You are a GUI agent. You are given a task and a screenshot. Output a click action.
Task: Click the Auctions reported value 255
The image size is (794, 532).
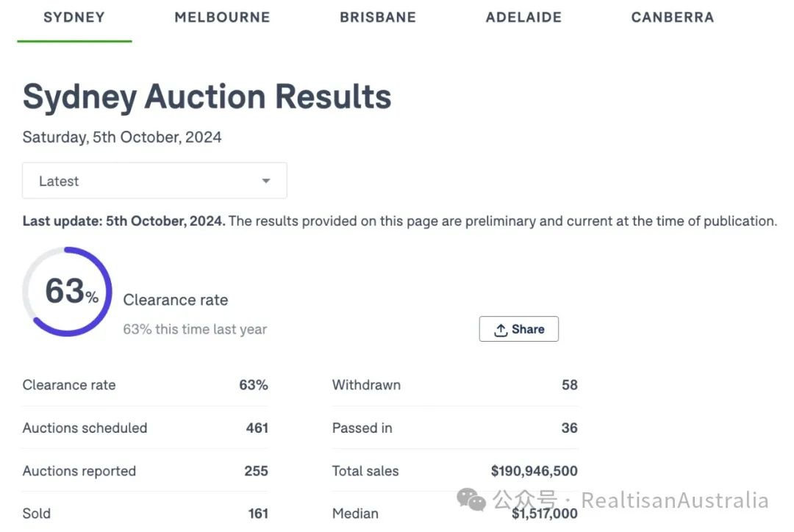pyautogui.click(x=256, y=471)
